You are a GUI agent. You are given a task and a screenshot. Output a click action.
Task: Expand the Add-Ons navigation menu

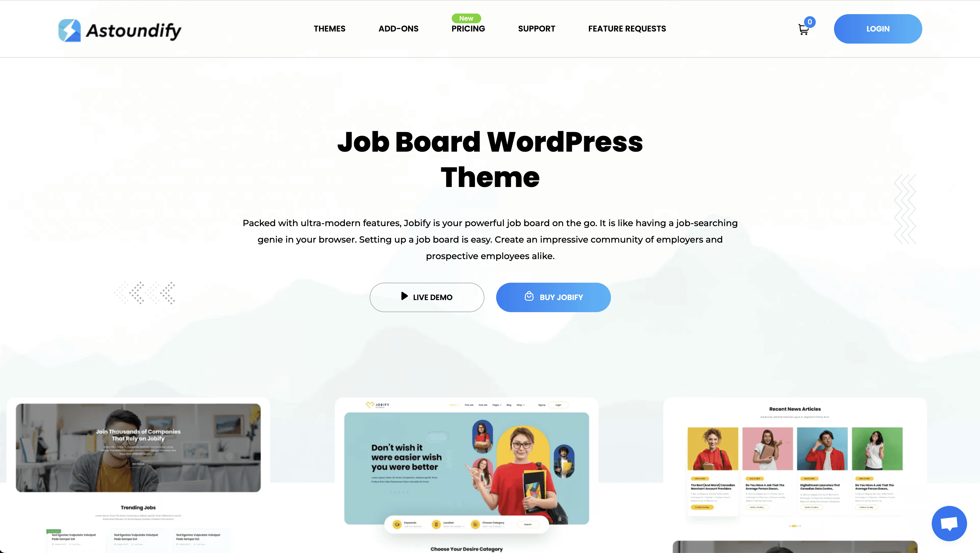[x=398, y=28]
